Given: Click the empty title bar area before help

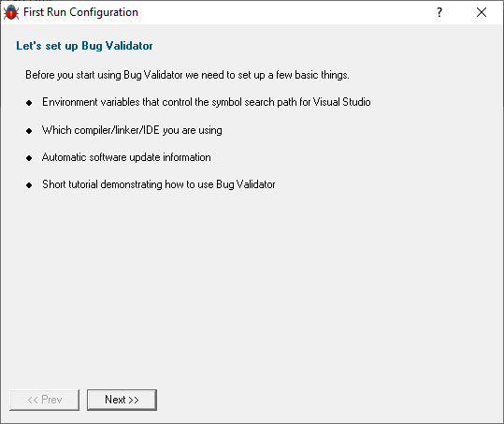Looking at the screenshot, I should click(x=282, y=12).
